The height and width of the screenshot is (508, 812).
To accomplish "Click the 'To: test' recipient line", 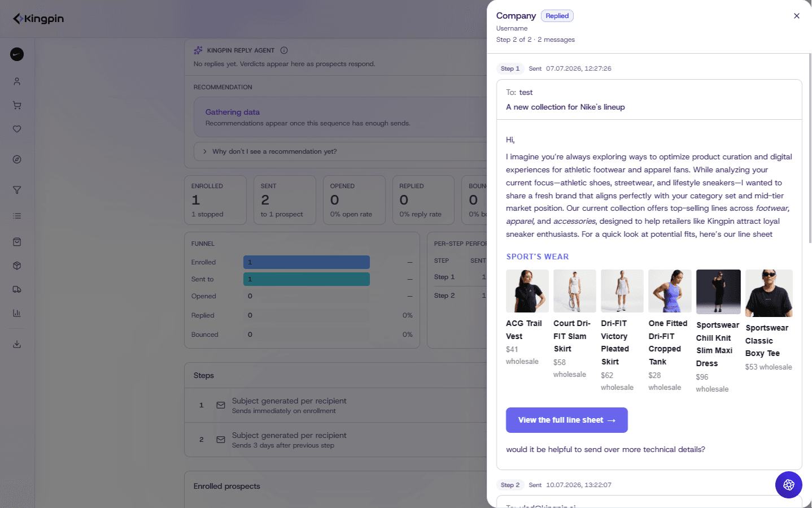I will point(519,92).
